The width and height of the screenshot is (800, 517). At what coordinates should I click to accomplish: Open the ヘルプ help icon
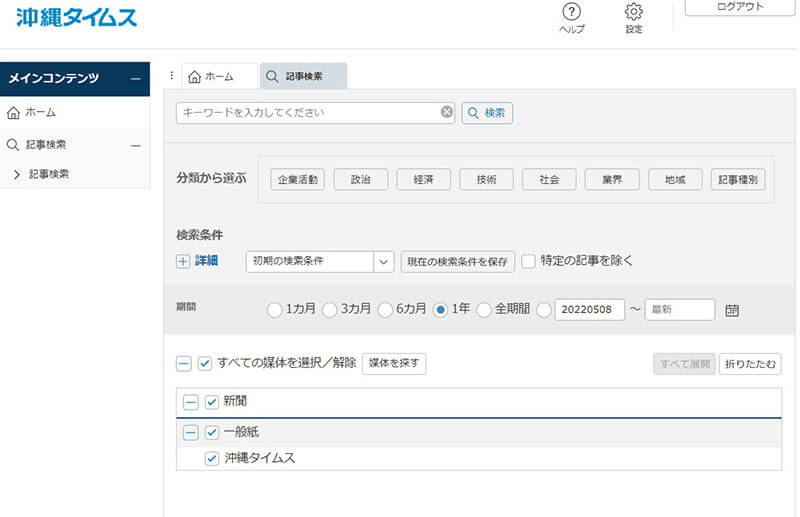571,12
